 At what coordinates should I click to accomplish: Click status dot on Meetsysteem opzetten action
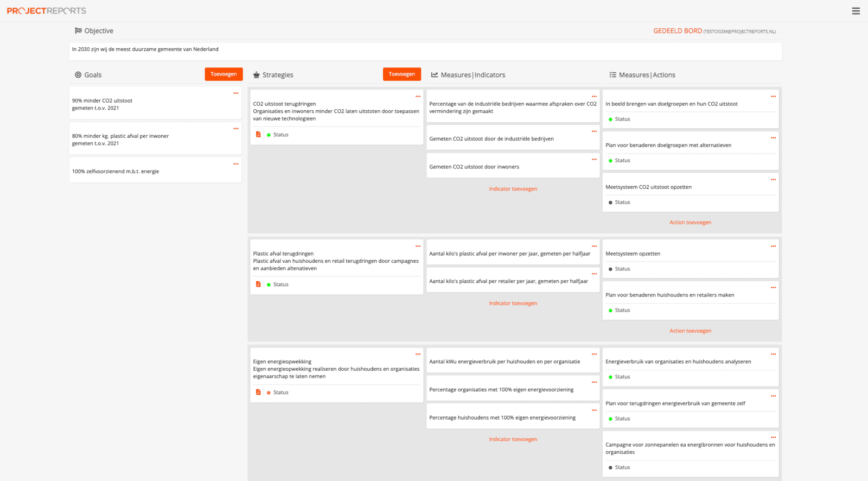pyautogui.click(x=610, y=269)
